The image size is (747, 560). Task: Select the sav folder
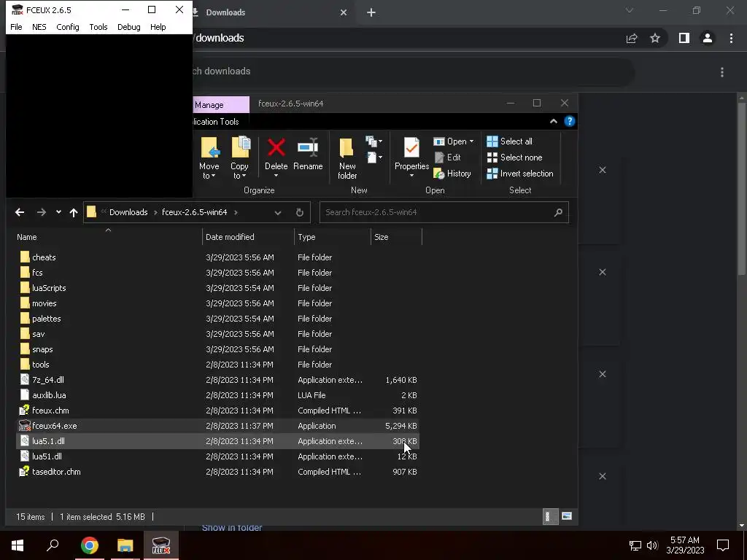click(x=217, y=334)
